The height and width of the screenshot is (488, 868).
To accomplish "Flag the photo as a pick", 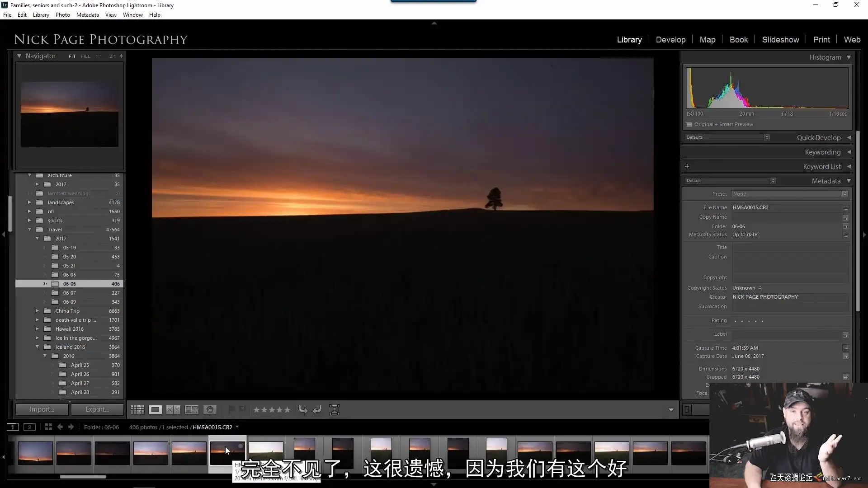I will click(x=231, y=409).
